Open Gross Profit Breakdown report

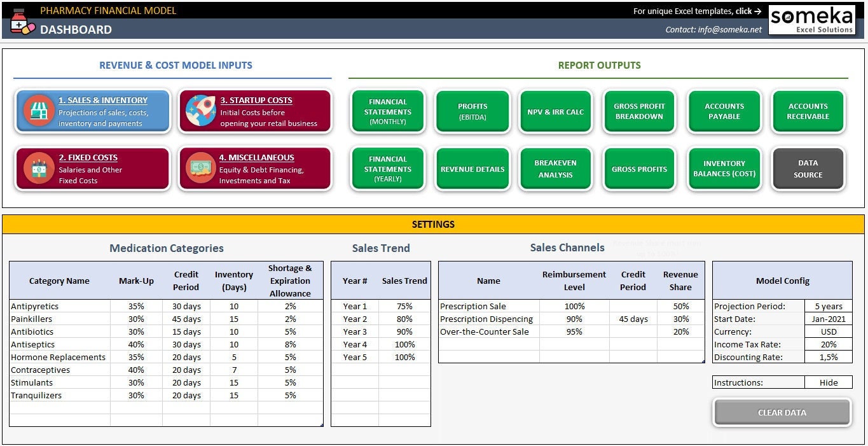point(639,111)
